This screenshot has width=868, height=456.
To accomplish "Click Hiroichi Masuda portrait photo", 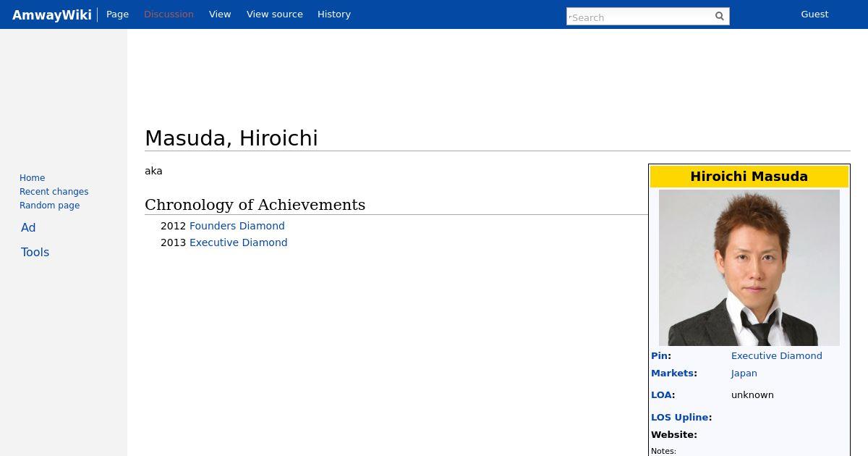I will (749, 268).
